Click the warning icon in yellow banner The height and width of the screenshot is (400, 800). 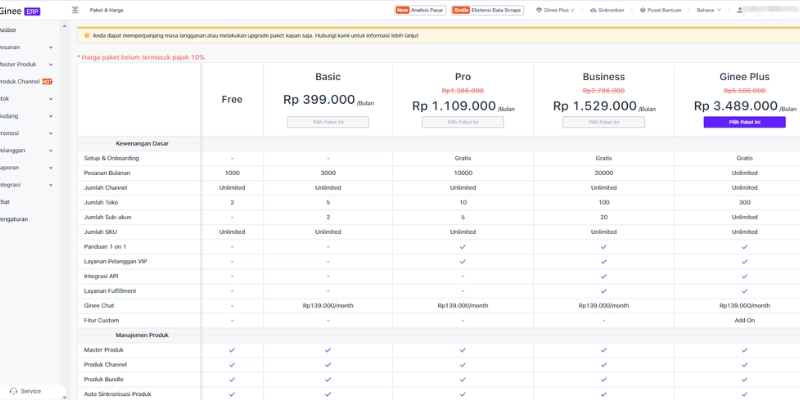click(87, 35)
